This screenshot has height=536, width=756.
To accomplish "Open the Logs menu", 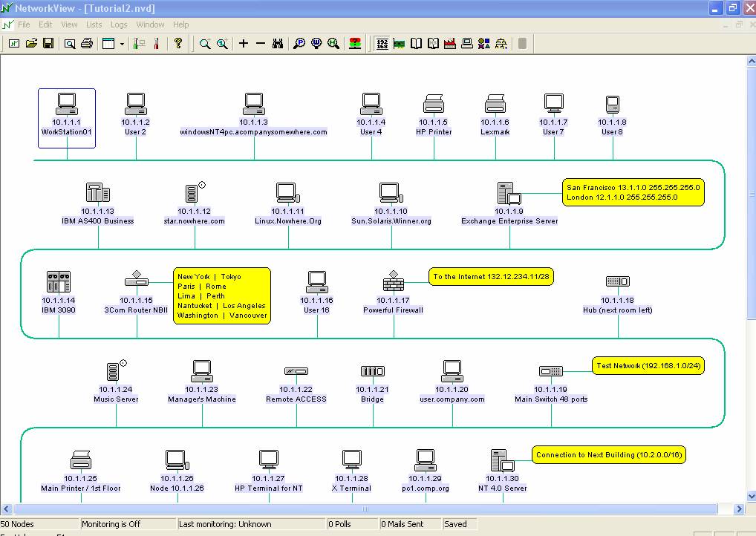I will click(x=119, y=24).
